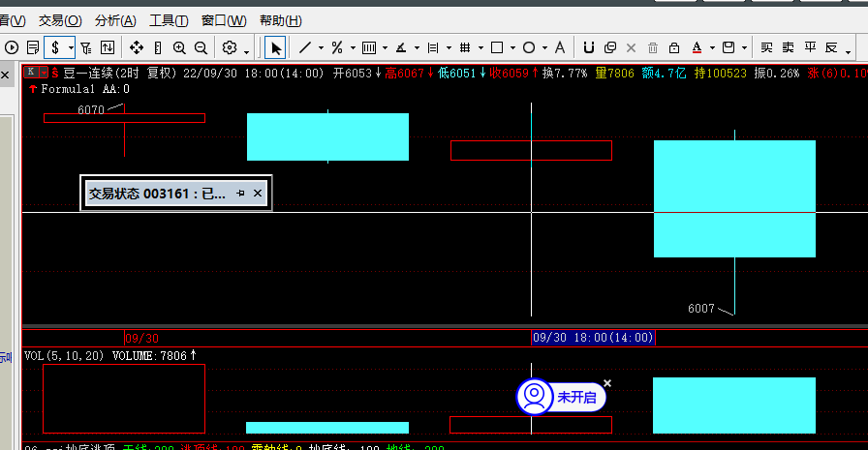Click the grey X delete drawing icon
This screenshot has height=450, width=868.
[x=631, y=48]
